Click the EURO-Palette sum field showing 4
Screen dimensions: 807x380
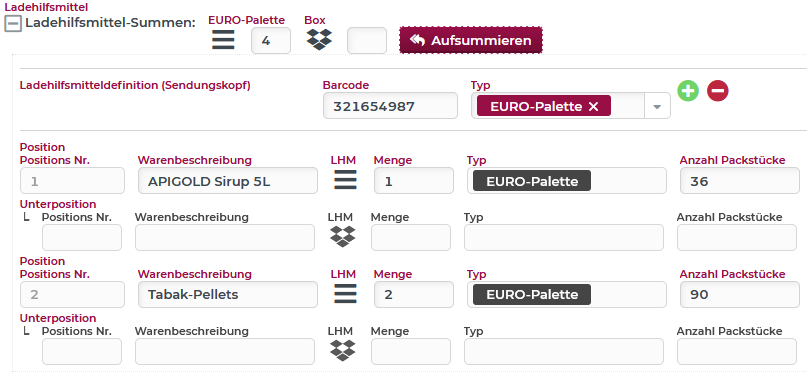271,40
